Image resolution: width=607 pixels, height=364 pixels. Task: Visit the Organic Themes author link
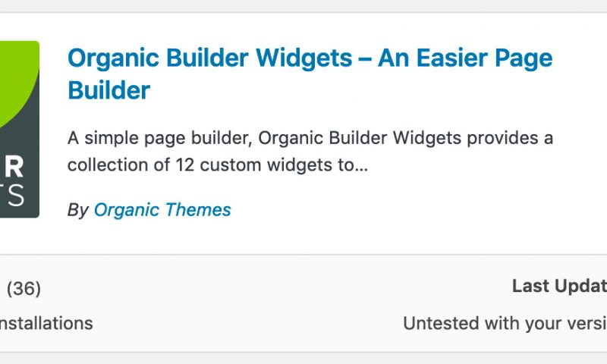coord(162,210)
